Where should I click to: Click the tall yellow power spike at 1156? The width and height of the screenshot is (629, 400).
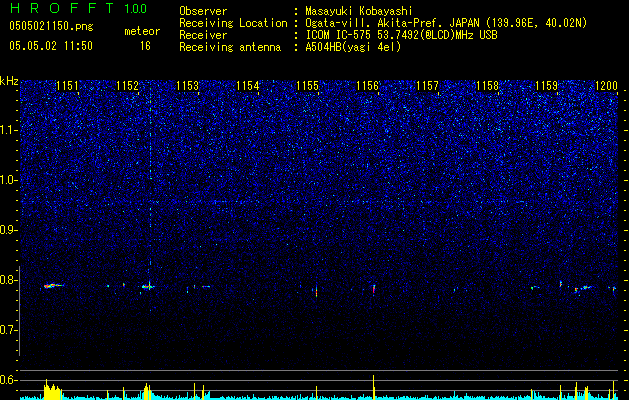coord(374,387)
